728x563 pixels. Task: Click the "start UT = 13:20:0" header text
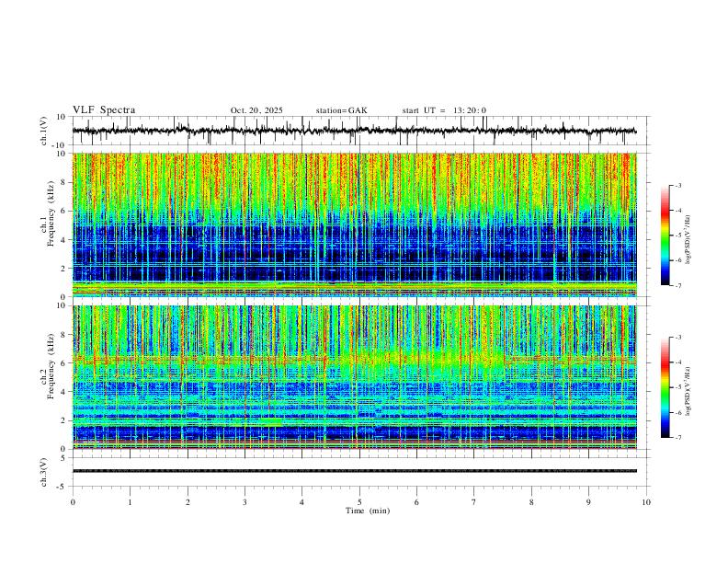pos(444,110)
